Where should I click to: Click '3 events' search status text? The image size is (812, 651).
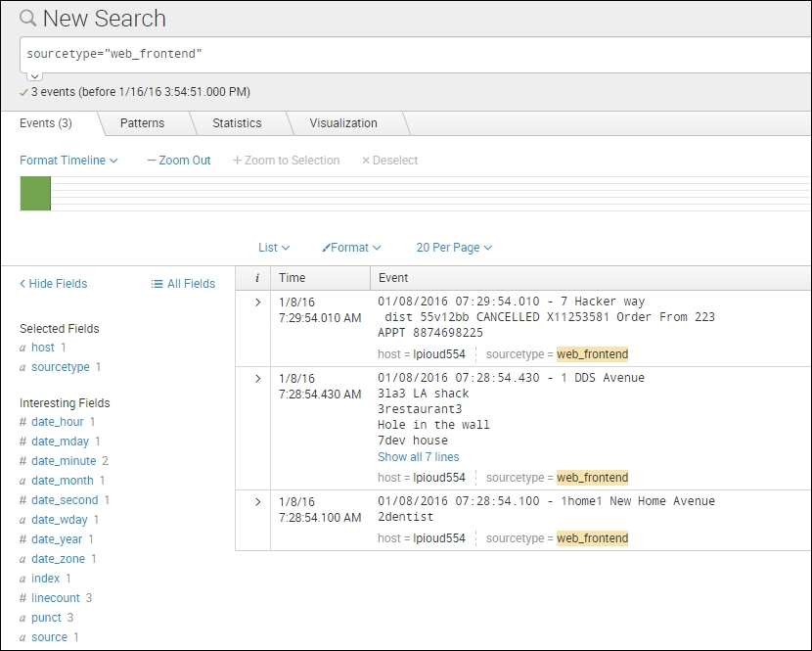tap(53, 92)
